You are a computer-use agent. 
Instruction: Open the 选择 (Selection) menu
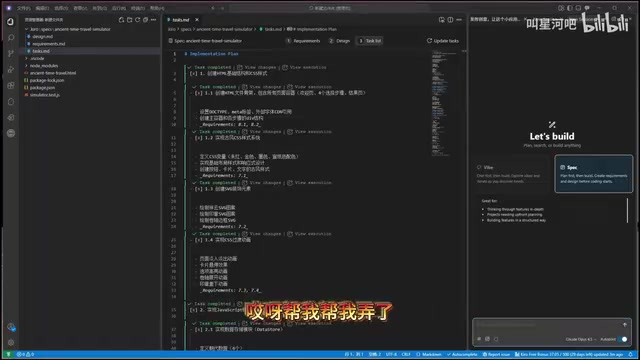(x=61, y=8)
